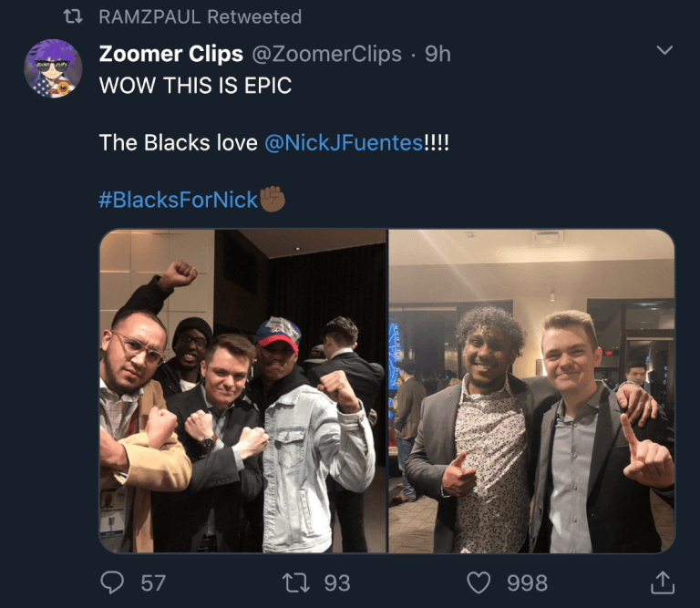Retweet using the arrows icon below photos

click(296, 583)
